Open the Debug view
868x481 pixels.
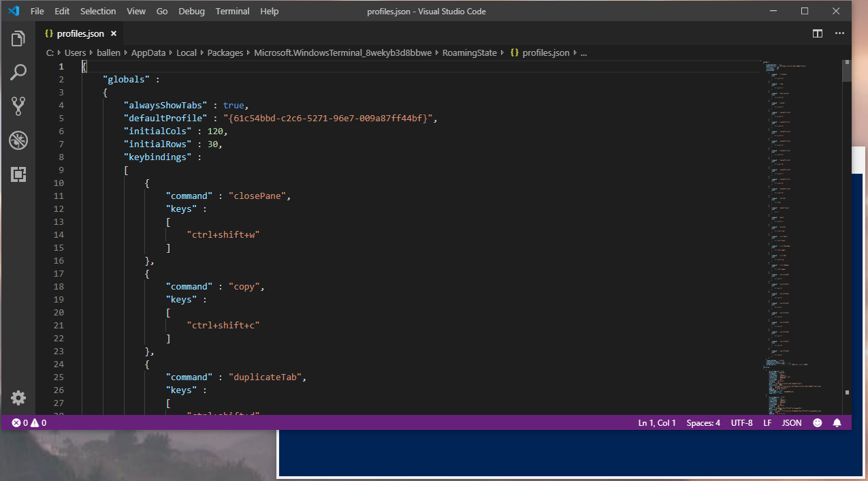point(18,140)
